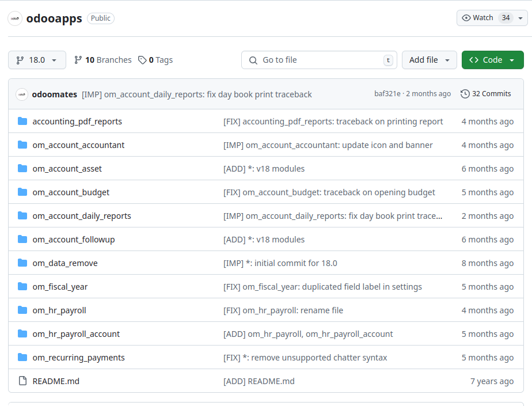Click the folder icon for om_fiscal_year
The height and width of the screenshot is (406, 532).
point(22,287)
